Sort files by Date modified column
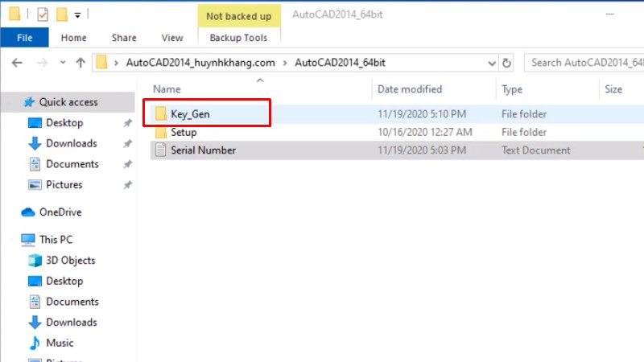This screenshot has height=362, width=644. coord(410,89)
